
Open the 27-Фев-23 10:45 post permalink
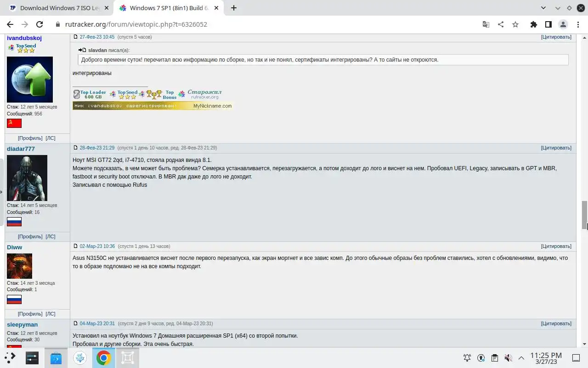coord(97,37)
